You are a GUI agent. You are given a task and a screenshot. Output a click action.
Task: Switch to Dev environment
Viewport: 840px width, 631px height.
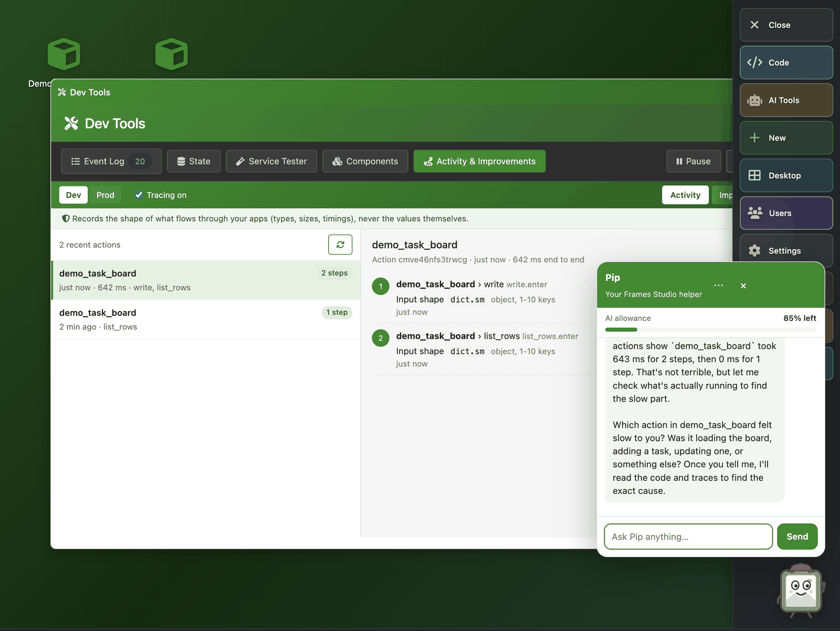(x=73, y=195)
